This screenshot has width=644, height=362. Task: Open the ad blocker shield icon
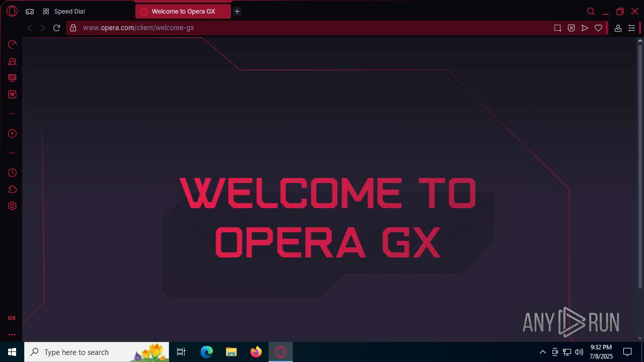point(571,28)
